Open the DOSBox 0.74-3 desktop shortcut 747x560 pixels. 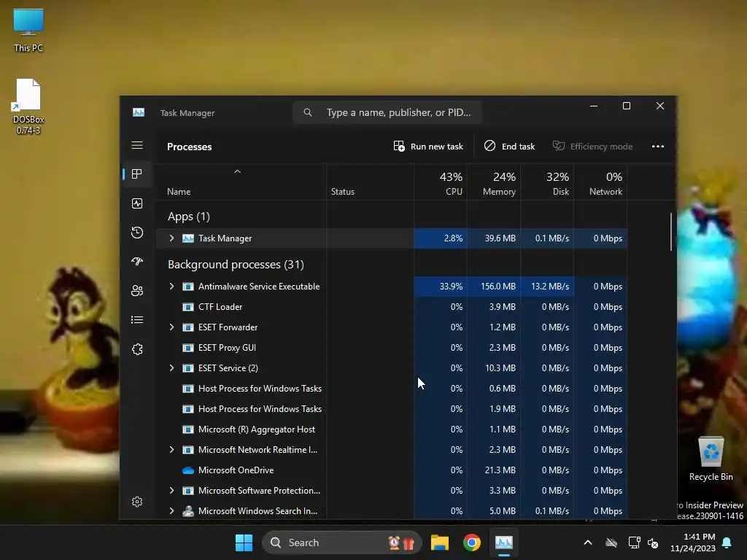pyautogui.click(x=28, y=106)
